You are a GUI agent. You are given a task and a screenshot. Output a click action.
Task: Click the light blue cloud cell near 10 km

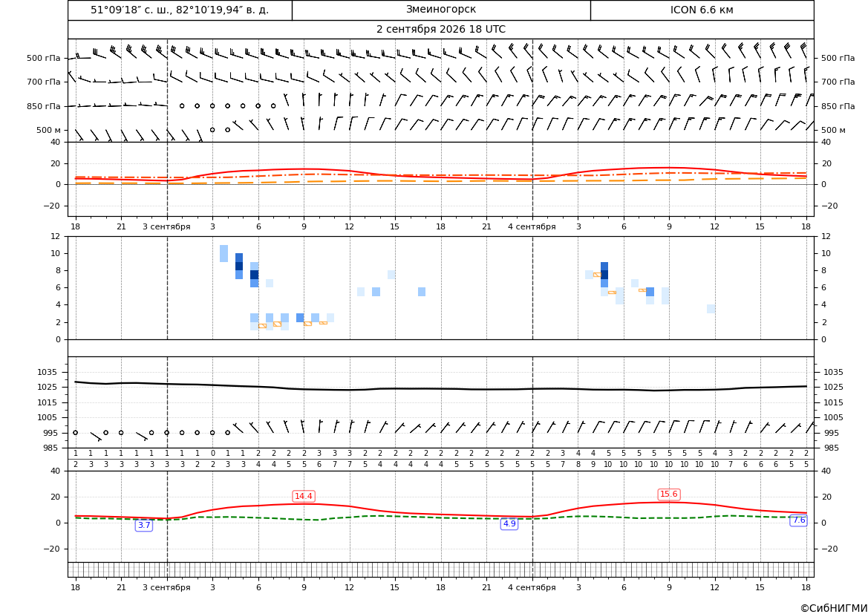223,254
